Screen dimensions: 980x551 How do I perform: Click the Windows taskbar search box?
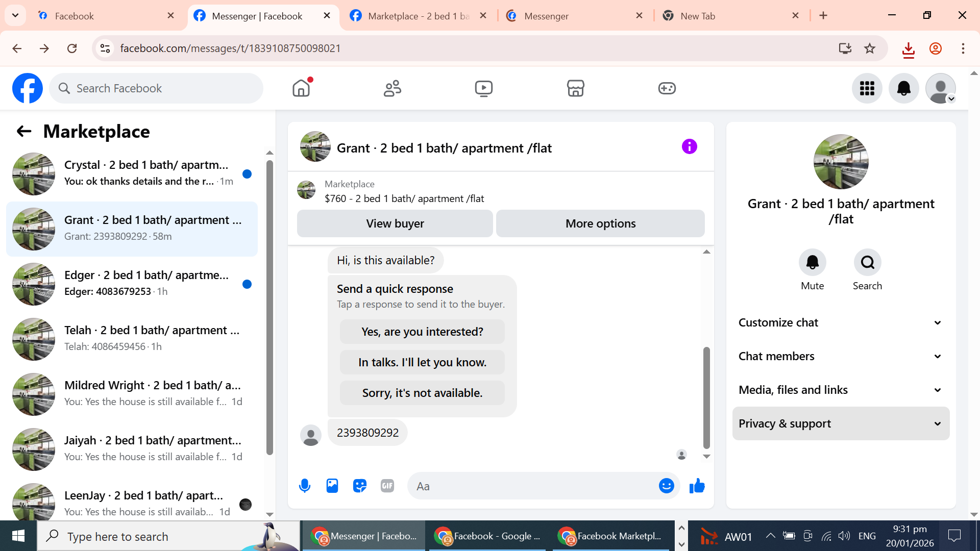point(168,536)
